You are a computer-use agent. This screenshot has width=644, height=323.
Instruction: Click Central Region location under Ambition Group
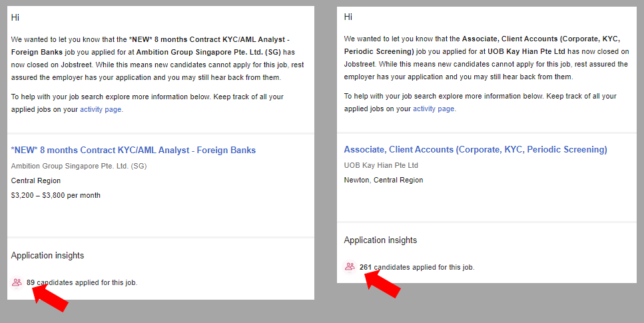36,181
